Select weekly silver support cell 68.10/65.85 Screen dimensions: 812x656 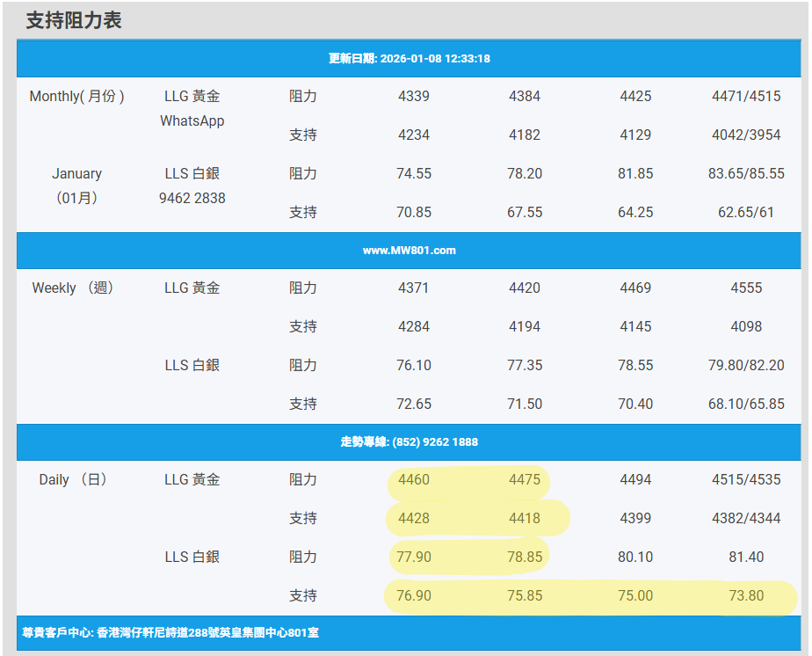tap(746, 405)
